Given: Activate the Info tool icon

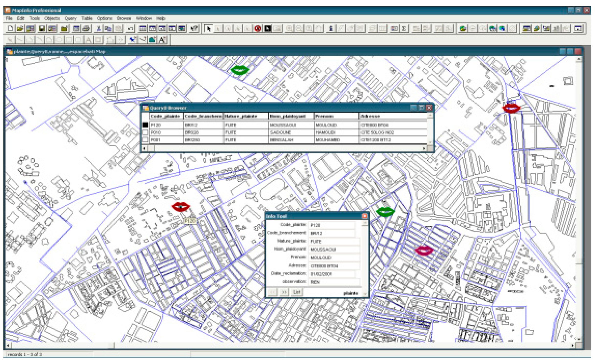Looking at the screenshot, I should (x=331, y=29).
